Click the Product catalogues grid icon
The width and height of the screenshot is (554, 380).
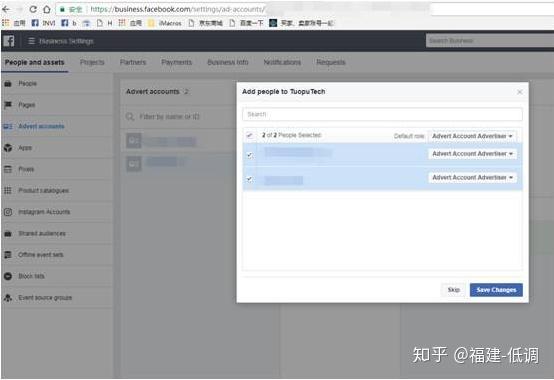pos(8,190)
